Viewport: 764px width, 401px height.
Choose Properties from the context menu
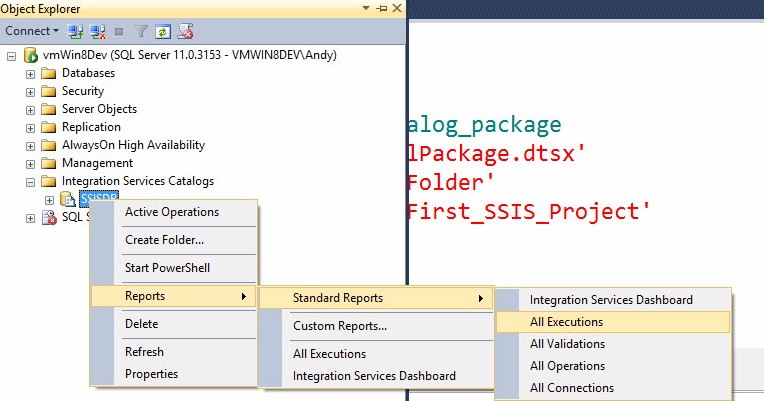173,374
